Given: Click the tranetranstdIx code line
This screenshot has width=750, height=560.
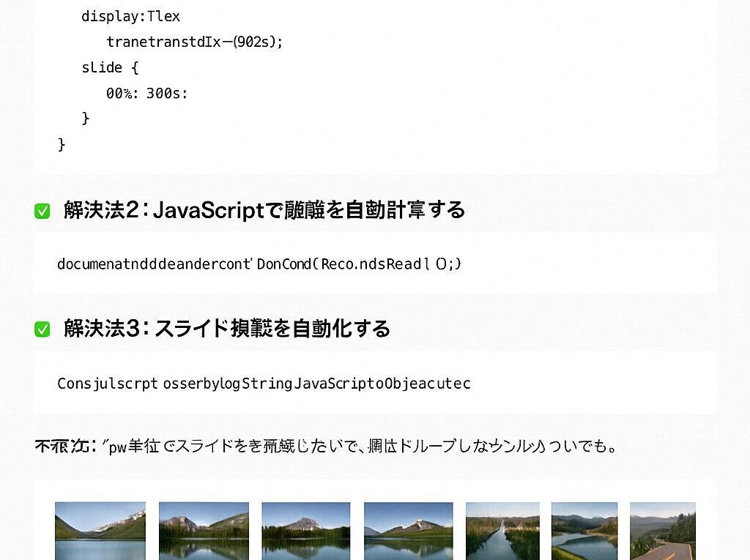Looking at the screenshot, I should [194, 42].
